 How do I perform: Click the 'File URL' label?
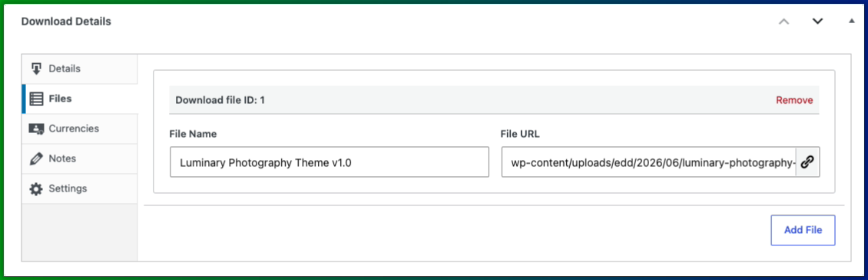point(520,134)
